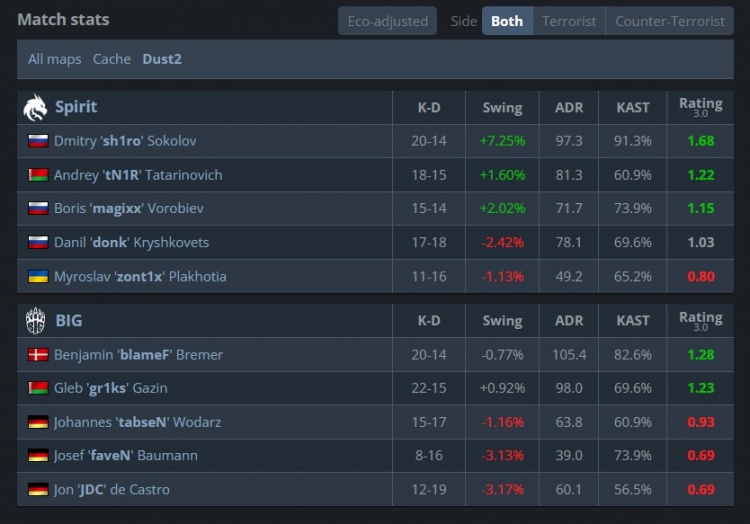Click the Russian flag next to magixx
Image resolution: width=750 pixels, height=524 pixels.
[38, 208]
